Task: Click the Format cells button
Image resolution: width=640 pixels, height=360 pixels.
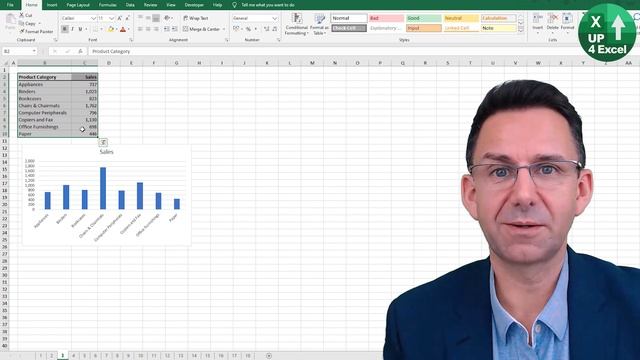Action: point(567,22)
